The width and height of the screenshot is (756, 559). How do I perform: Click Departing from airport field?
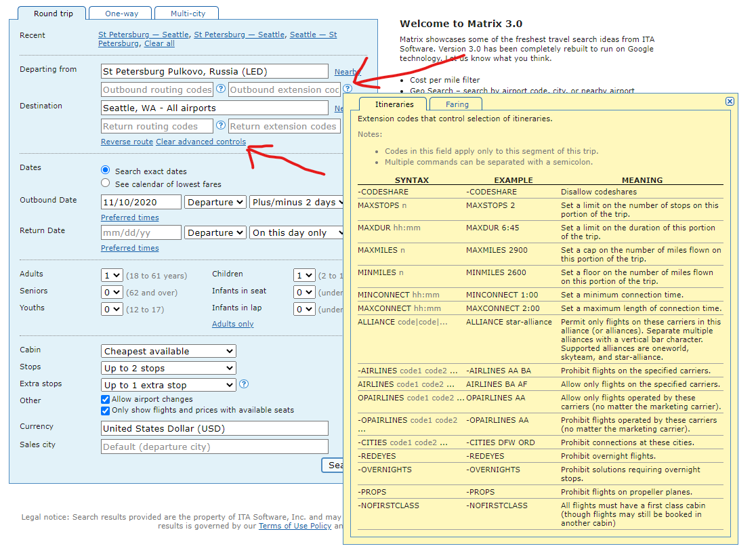(x=215, y=71)
